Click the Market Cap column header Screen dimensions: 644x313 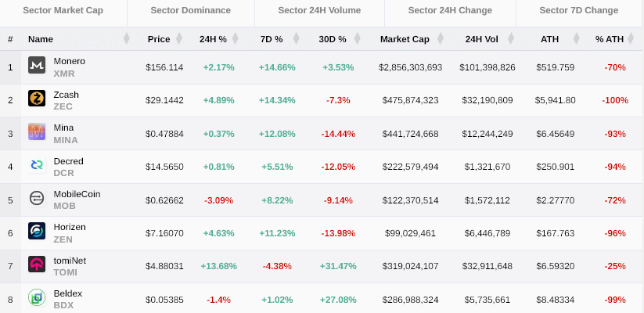coord(405,38)
